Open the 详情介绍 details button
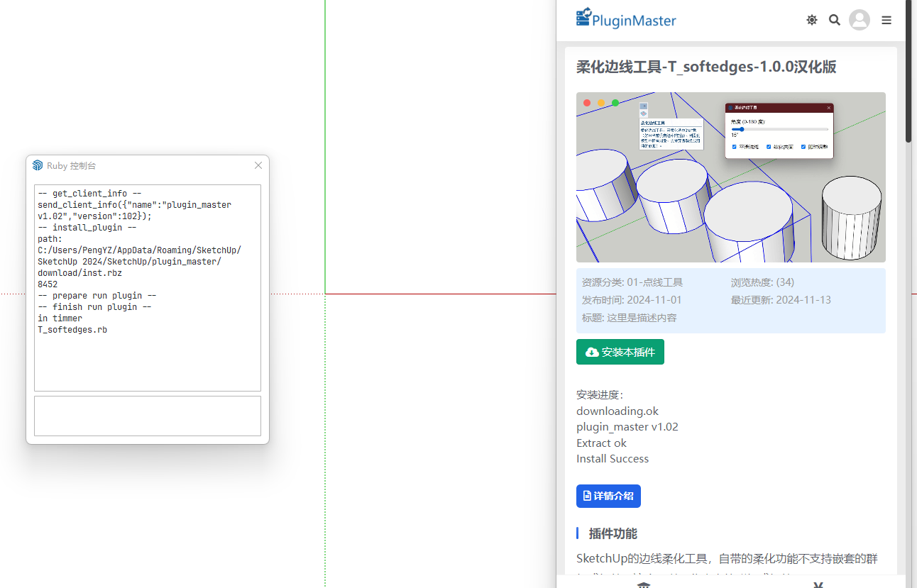 tap(608, 496)
